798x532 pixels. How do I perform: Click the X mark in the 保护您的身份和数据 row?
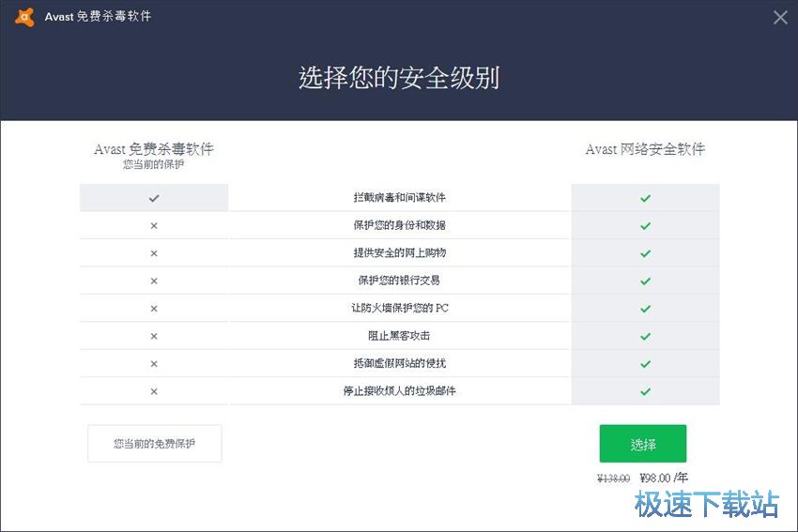click(x=154, y=225)
